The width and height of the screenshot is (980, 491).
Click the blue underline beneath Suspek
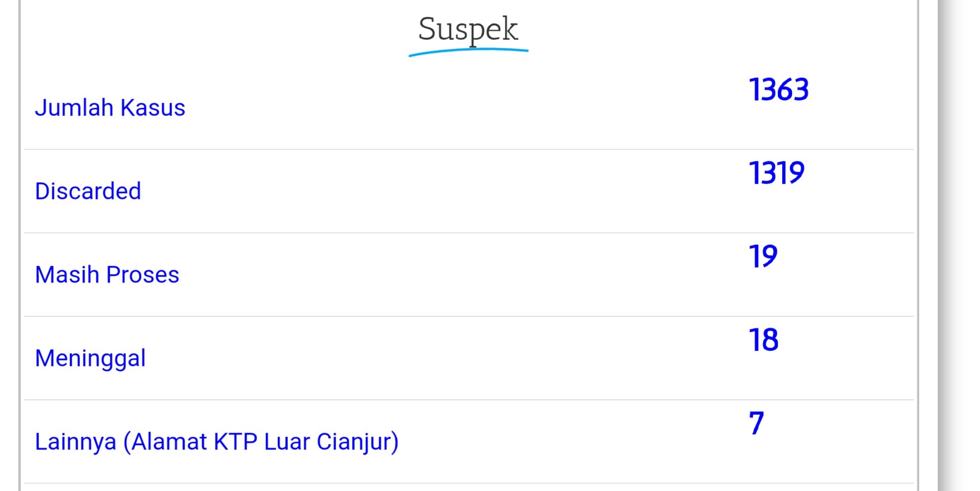pyautogui.click(x=468, y=52)
